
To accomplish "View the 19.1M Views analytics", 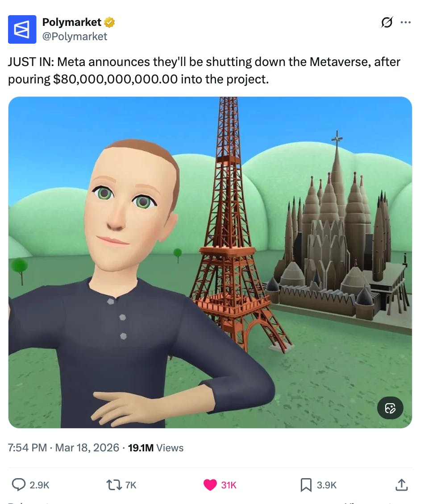I will coord(156,447).
